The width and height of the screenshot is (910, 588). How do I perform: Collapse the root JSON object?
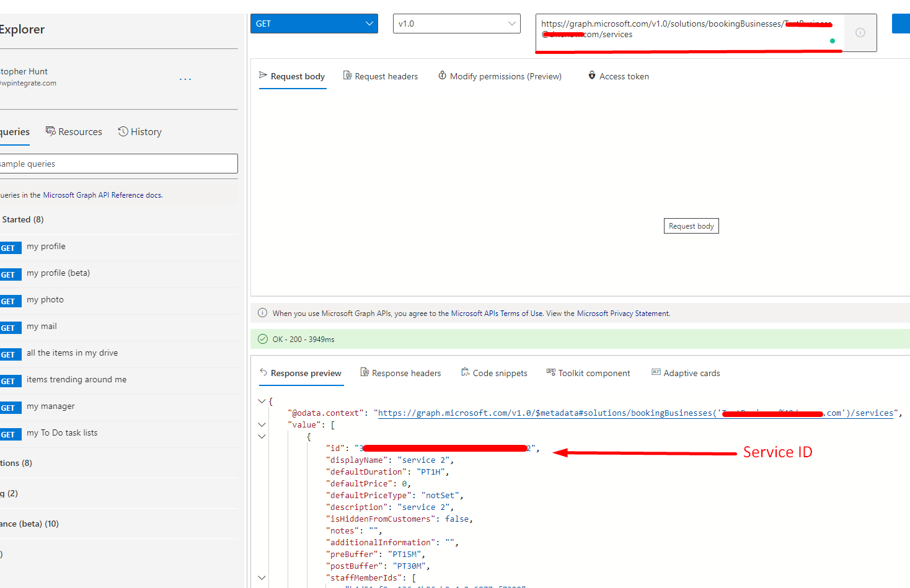262,402
